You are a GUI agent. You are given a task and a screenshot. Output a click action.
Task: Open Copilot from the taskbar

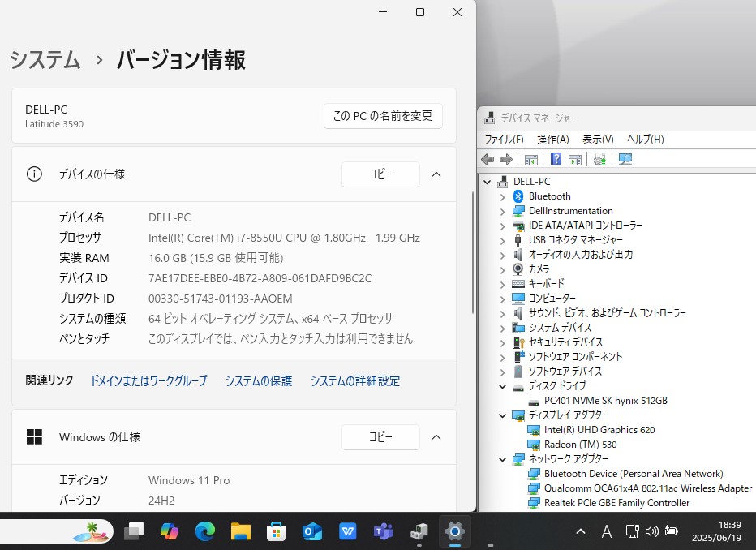point(170,531)
